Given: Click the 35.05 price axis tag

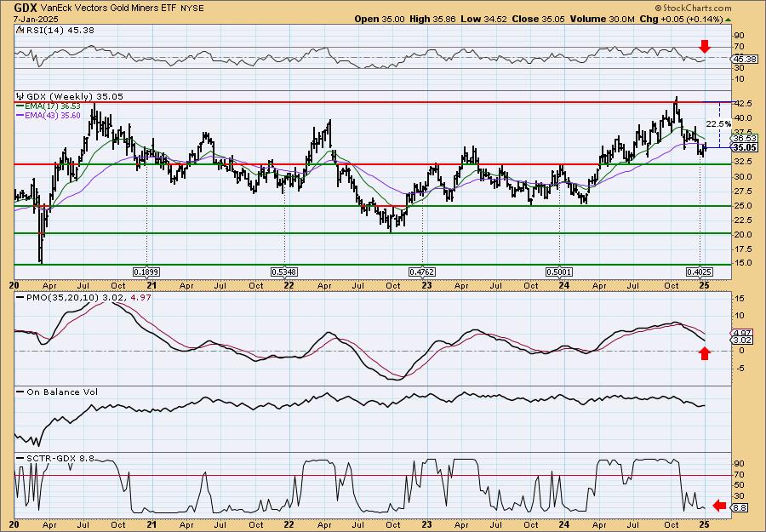Looking at the screenshot, I should click(x=745, y=147).
